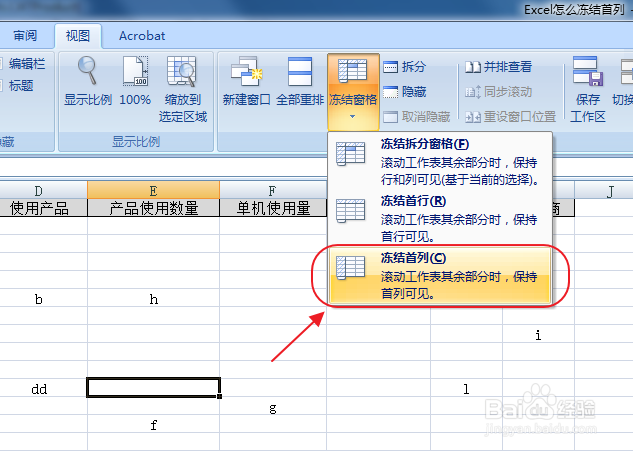633x451 pixels.
Task: Switch to the 视图 ribbon tab
Action: click(78, 36)
